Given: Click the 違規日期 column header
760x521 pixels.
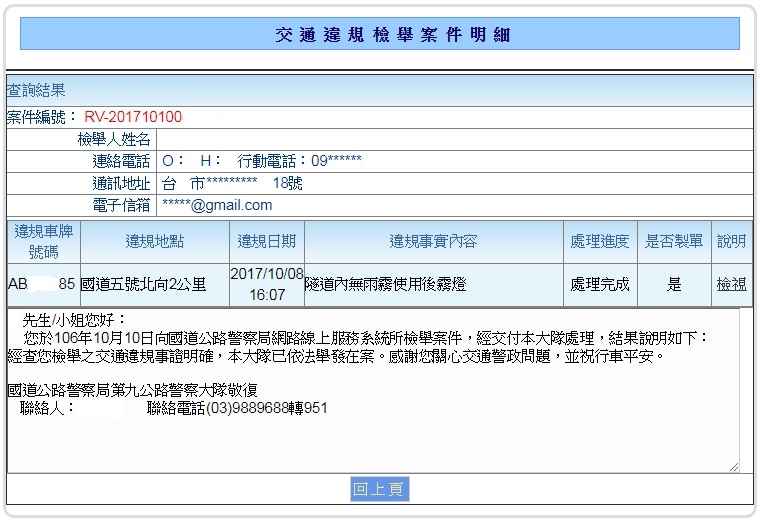Looking at the screenshot, I should coord(267,242).
